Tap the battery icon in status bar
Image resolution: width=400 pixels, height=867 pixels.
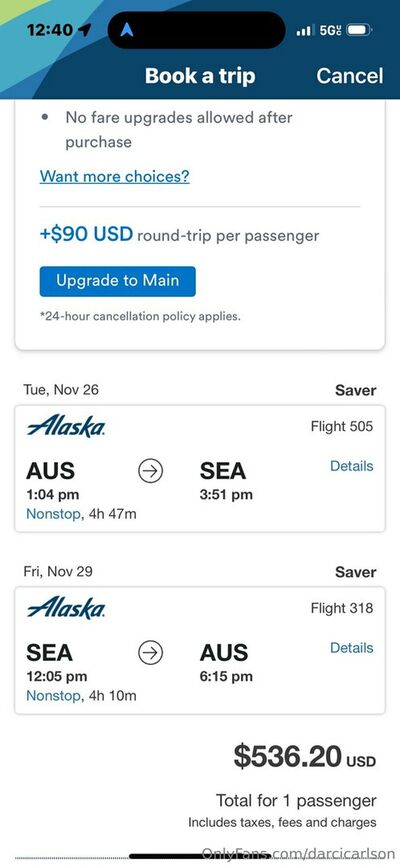pos(359,30)
